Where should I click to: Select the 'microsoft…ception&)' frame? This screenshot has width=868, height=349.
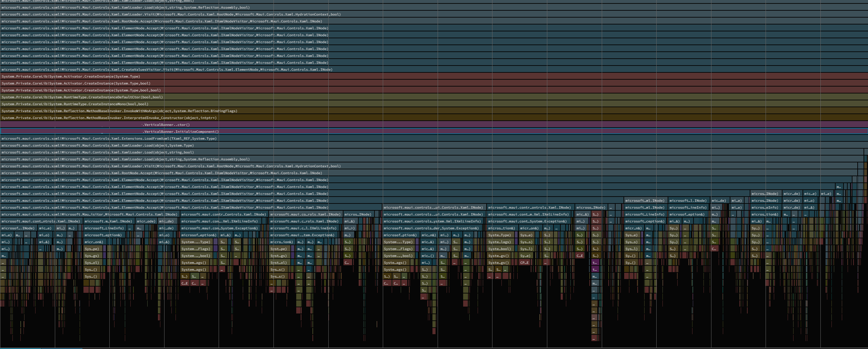tap(645, 221)
